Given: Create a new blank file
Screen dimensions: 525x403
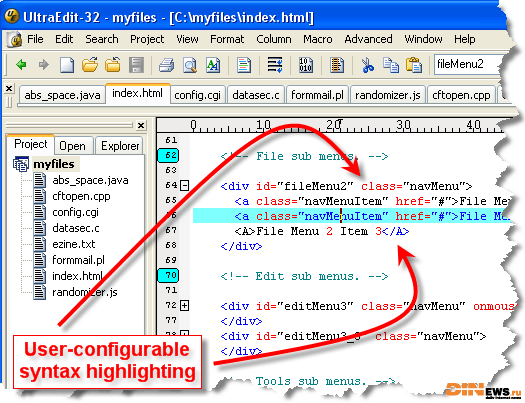Looking at the screenshot, I should pyautogui.click(x=67, y=65).
